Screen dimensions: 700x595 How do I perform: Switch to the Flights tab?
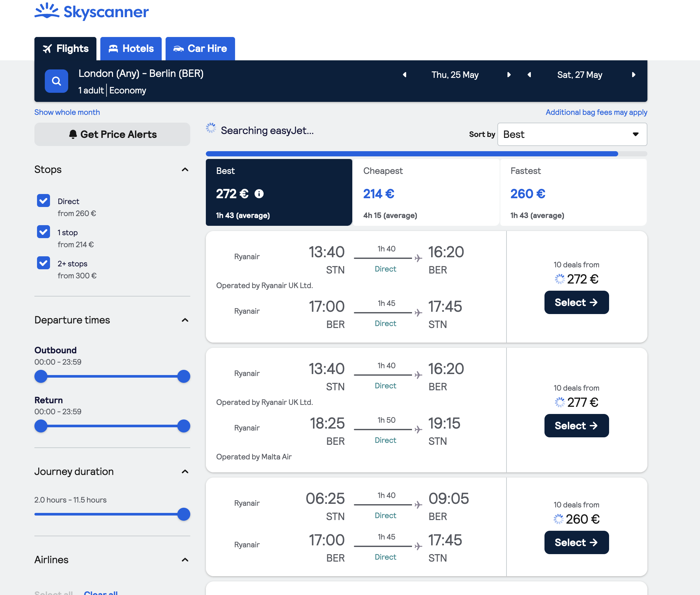coord(66,49)
